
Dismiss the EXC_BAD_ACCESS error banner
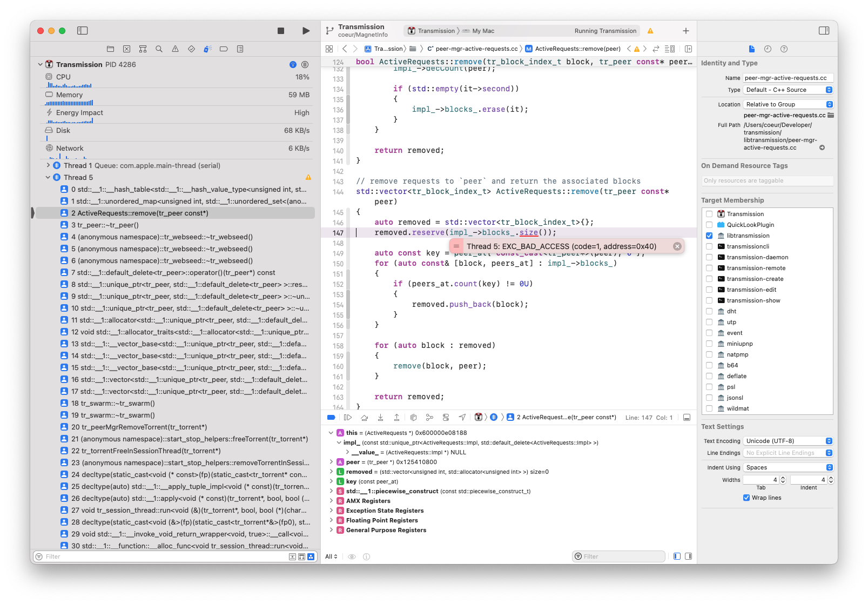pos(677,246)
